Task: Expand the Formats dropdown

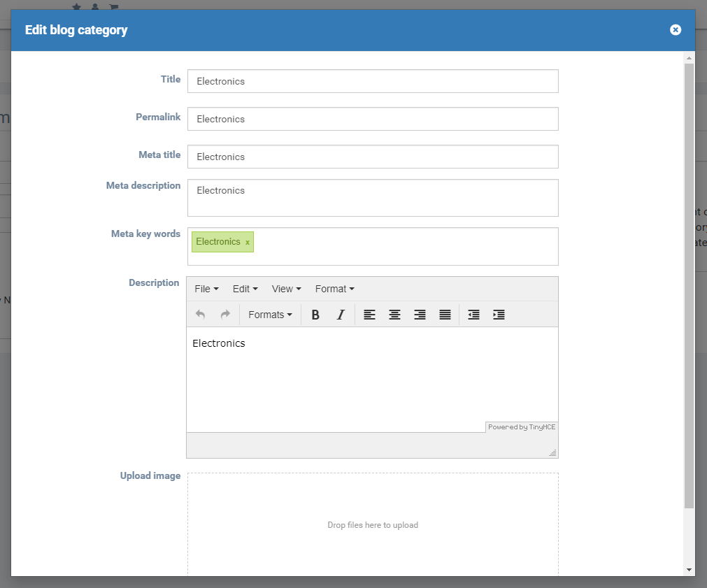Action: coord(270,315)
